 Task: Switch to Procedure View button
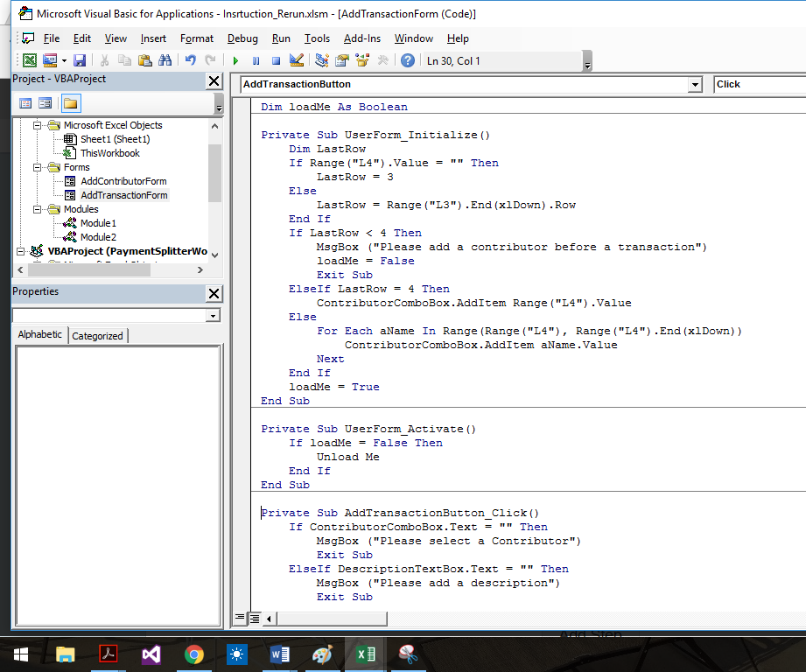(x=241, y=619)
